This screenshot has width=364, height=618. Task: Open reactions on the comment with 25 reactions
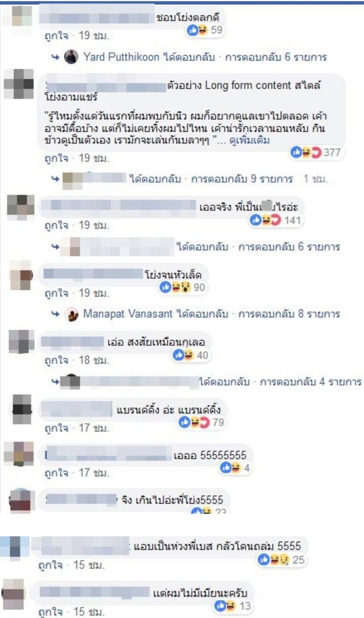[x=281, y=560]
